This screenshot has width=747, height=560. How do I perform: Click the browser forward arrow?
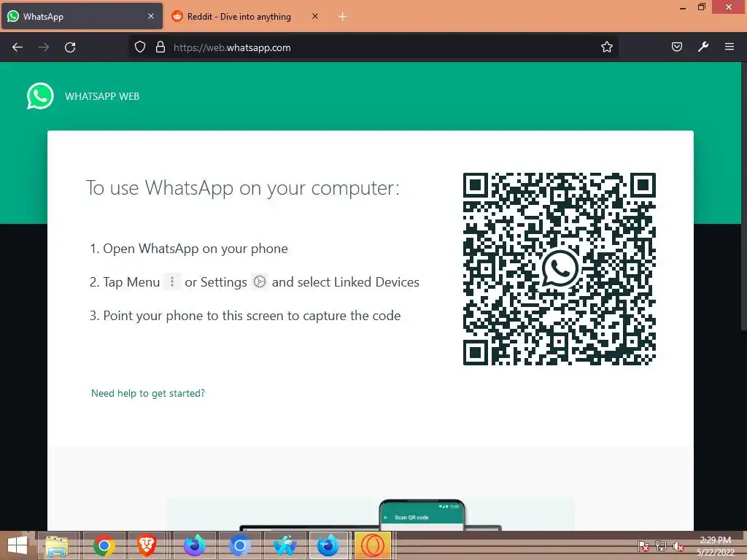pyautogui.click(x=44, y=47)
